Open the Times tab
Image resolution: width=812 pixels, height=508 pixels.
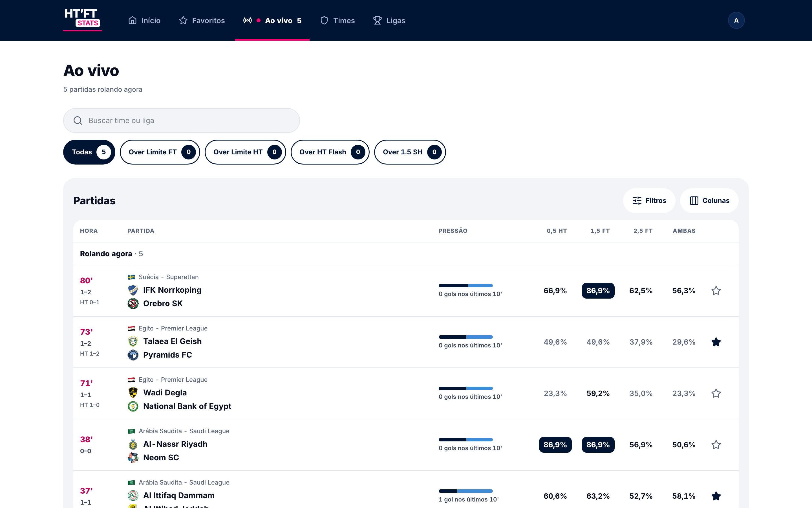coord(337,21)
